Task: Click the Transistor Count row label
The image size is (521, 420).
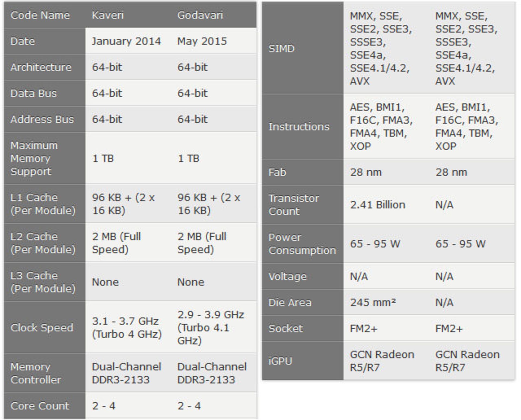Action: pos(303,205)
